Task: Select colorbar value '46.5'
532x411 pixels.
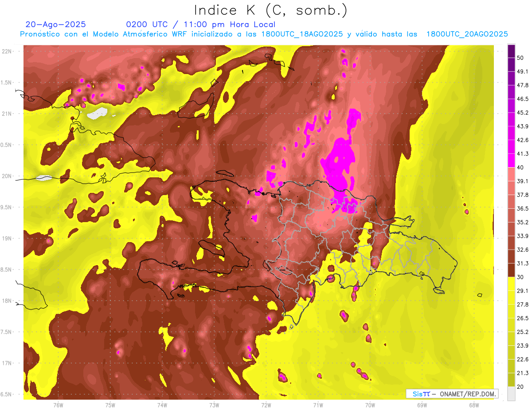Action: click(523, 99)
